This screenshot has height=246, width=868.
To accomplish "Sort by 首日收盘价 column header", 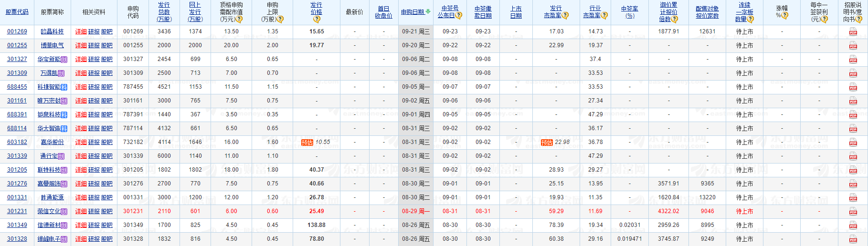I will [x=384, y=12].
